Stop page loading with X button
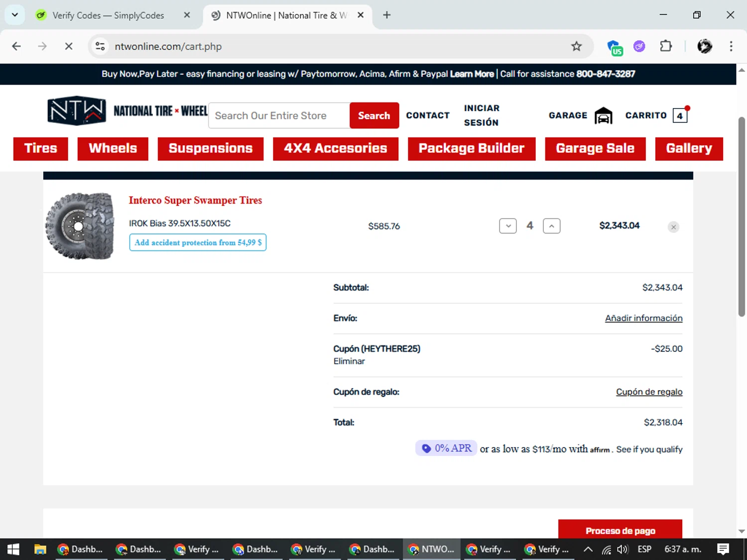This screenshot has height=560, width=747. click(x=69, y=46)
